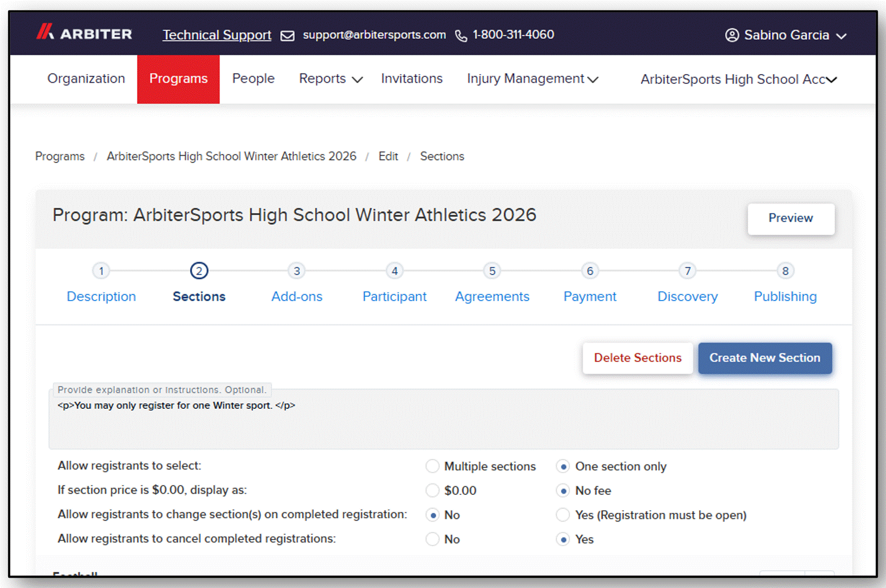Select Yes (Registration must be open)
The image size is (886, 588).
tap(563, 515)
